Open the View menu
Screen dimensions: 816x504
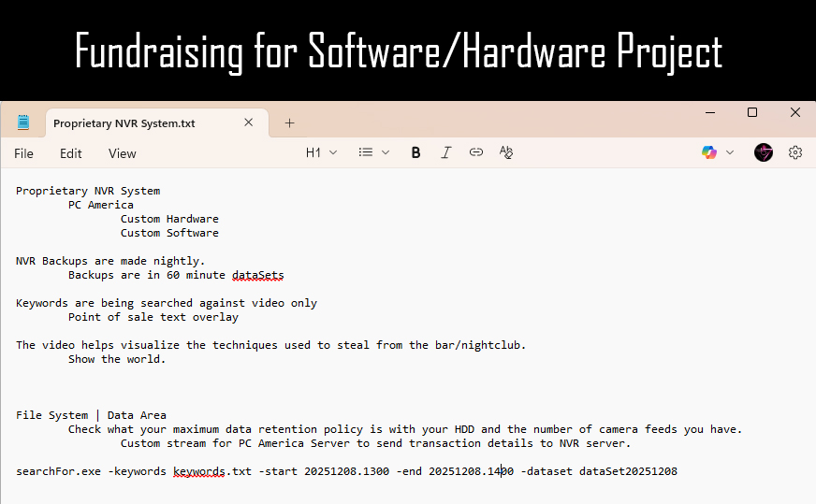[122, 153]
